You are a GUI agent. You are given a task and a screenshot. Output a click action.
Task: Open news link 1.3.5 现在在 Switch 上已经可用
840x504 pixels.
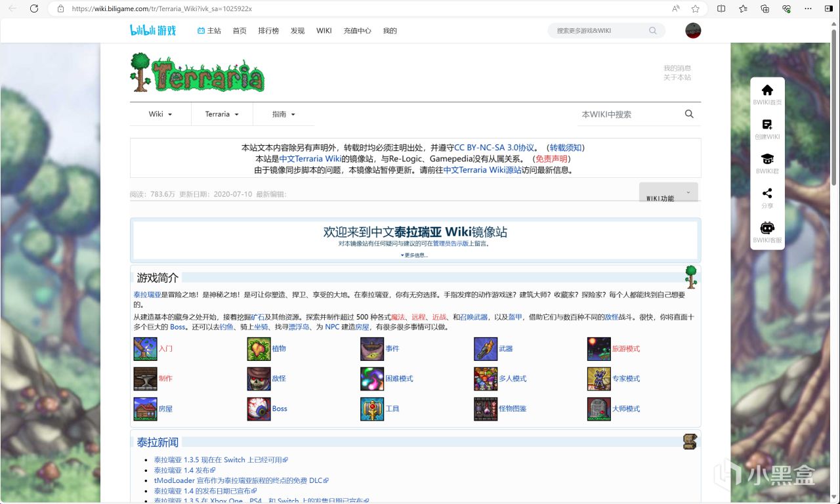[221, 460]
